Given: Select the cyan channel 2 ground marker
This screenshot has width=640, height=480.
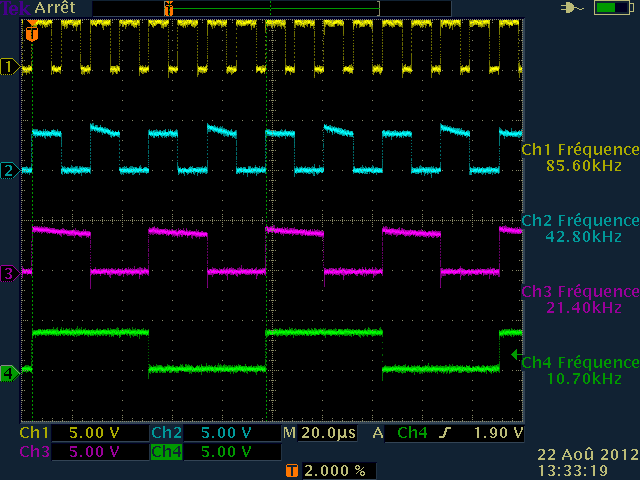Looking at the screenshot, I should [11, 170].
